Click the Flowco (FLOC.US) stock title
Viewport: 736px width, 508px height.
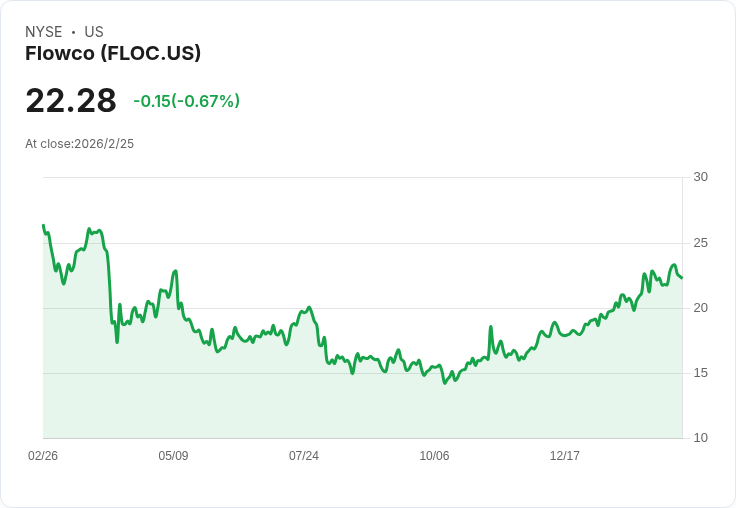coord(113,53)
